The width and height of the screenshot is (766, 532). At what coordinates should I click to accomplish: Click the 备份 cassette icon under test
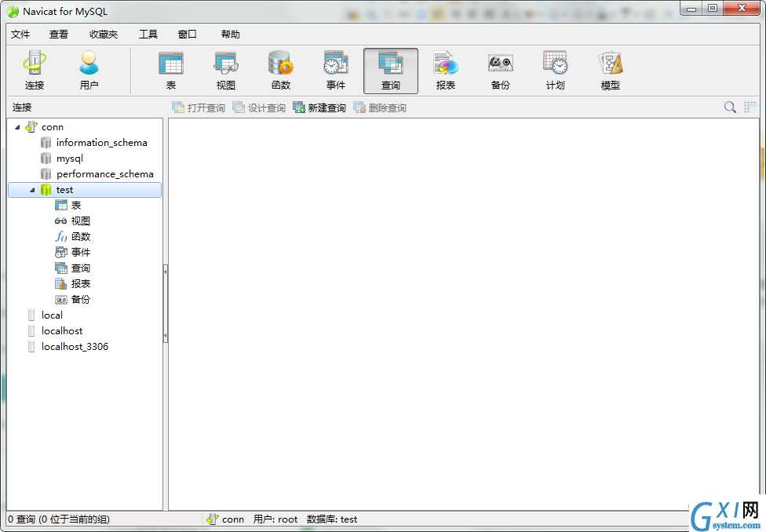coord(61,300)
